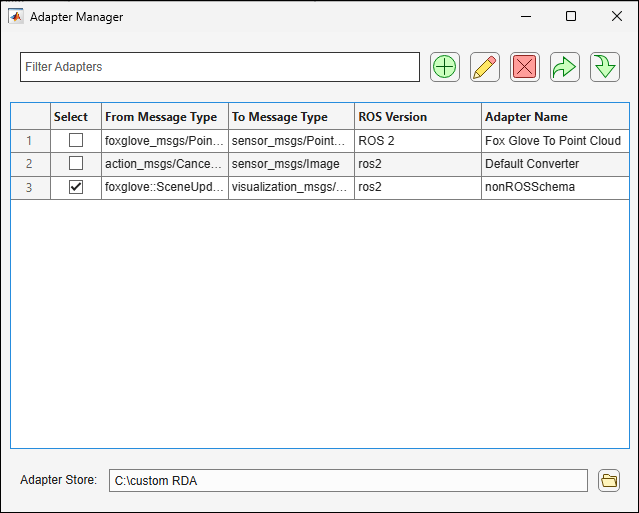The width and height of the screenshot is (639, 513).
Task: Select row number 2 header
Action: click(x=31, y=164)
